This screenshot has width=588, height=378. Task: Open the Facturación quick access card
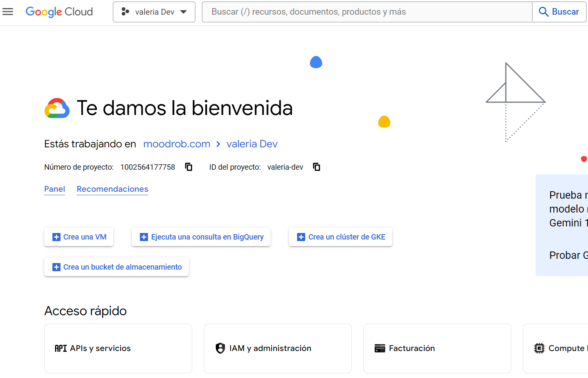pos(437,348)
